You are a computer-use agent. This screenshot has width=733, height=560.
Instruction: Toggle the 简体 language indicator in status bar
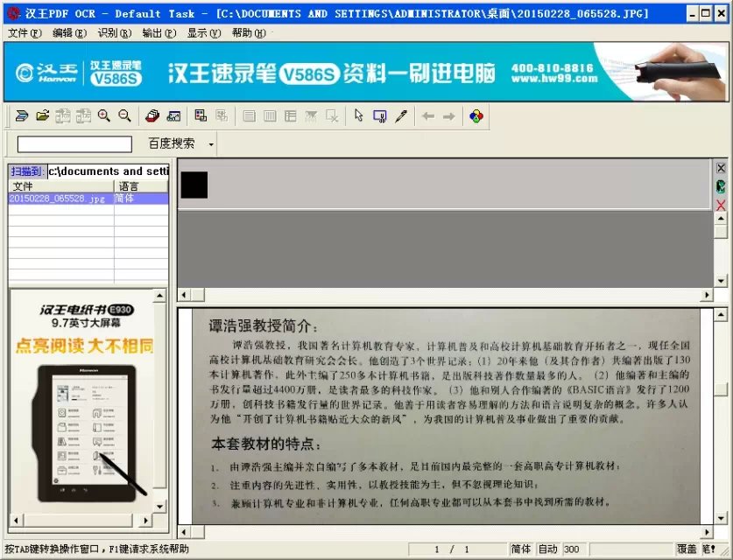click(x=520, y=549)
